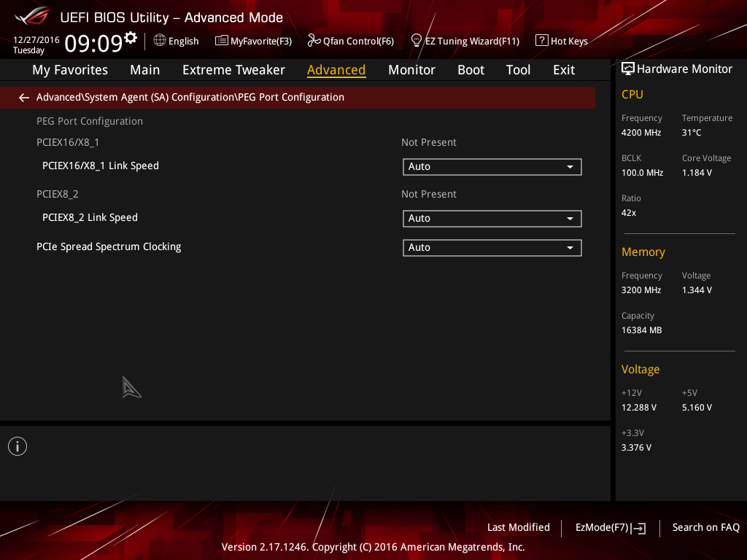747x560 pixels.
Task: Click the breadcrumb path text
Action: click(x=190, y=97)
